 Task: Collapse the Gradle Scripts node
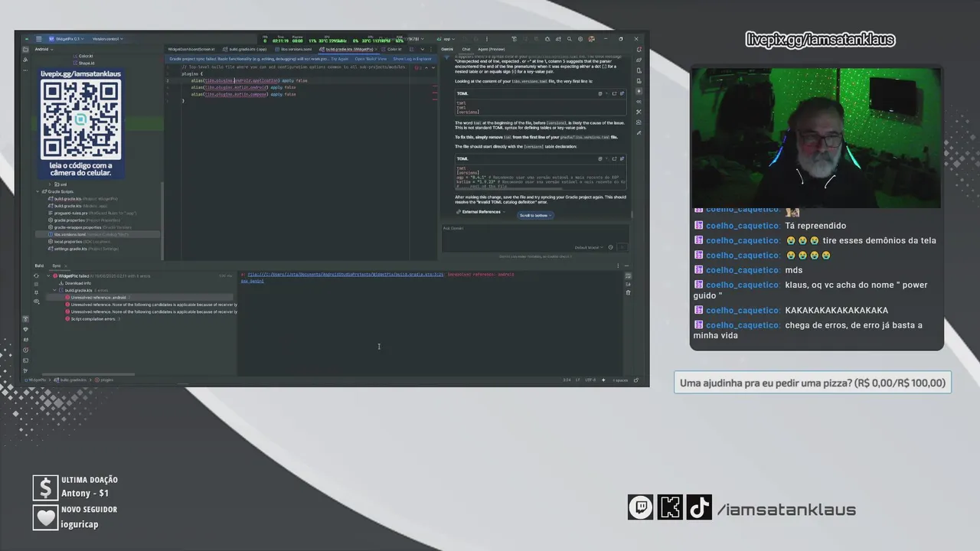(38, 191)
